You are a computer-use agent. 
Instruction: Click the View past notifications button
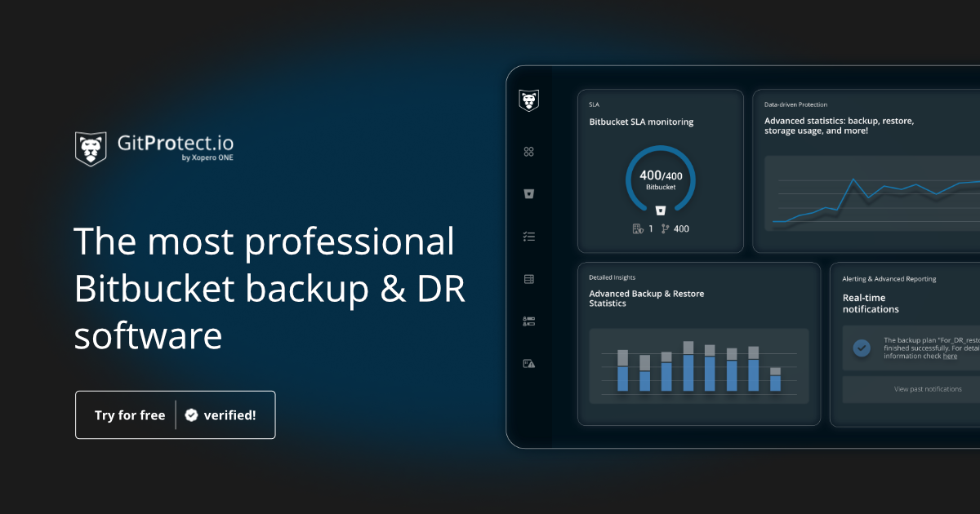(911, 389)
